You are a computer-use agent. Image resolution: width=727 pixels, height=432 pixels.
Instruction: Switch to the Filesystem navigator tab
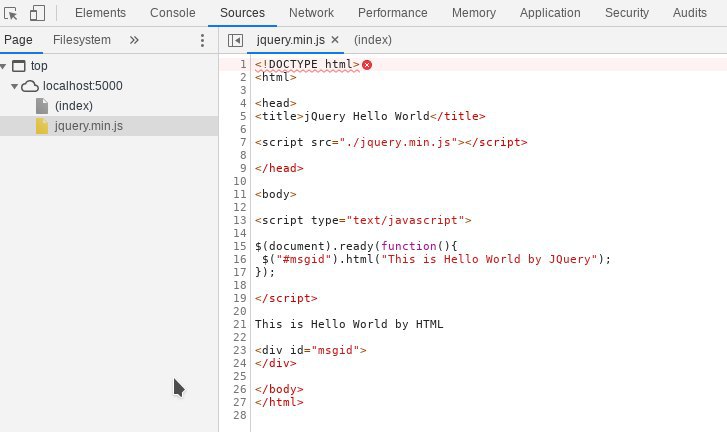[x=82, y=40]
